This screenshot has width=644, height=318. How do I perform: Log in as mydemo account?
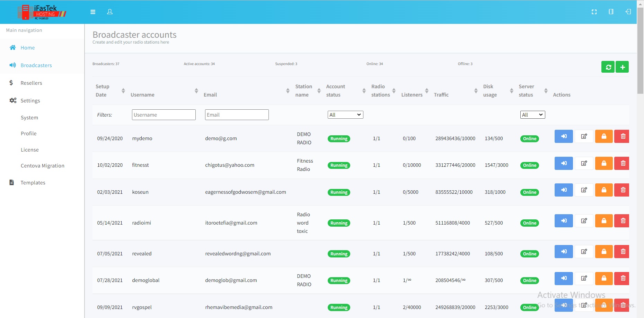[x=564, y=136]
